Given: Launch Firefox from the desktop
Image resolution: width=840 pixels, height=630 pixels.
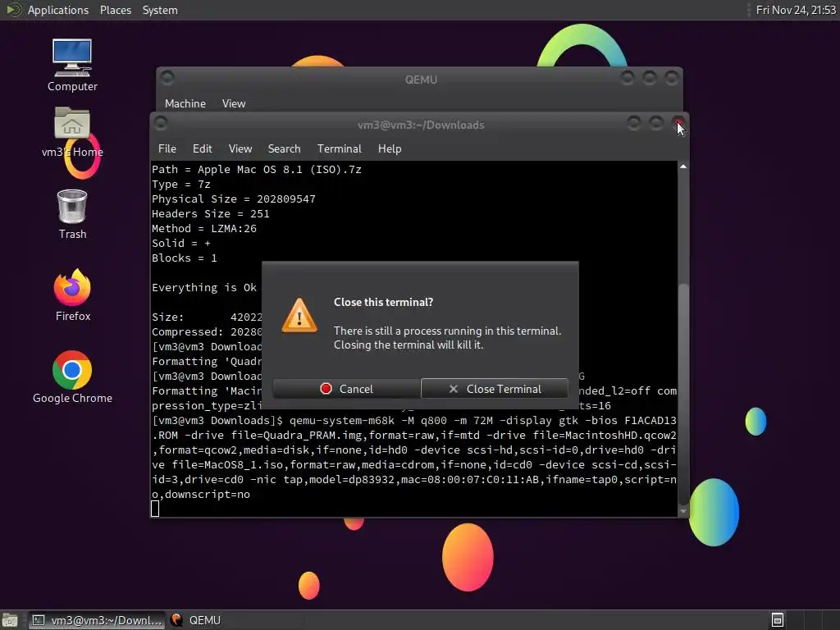Looking at the screenshot, I should 72,295.
